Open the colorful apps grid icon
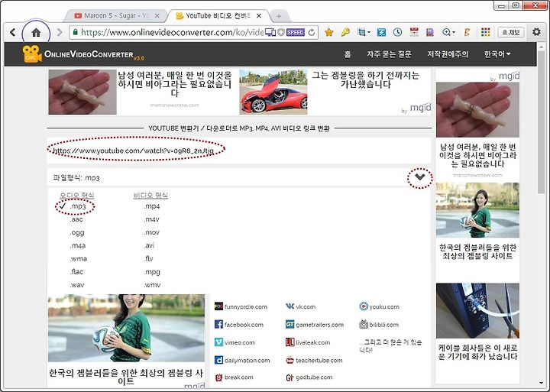 click(x=486, y=32)
